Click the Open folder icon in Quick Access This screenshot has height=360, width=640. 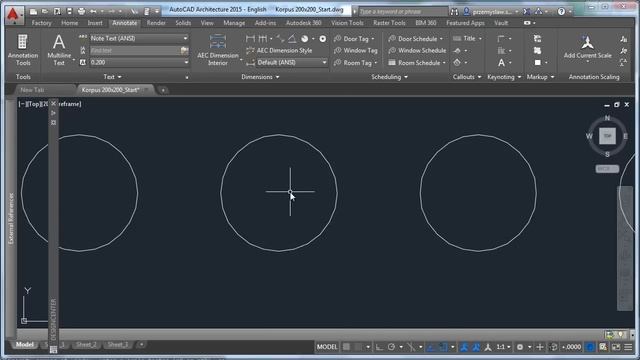pos(45,11)
